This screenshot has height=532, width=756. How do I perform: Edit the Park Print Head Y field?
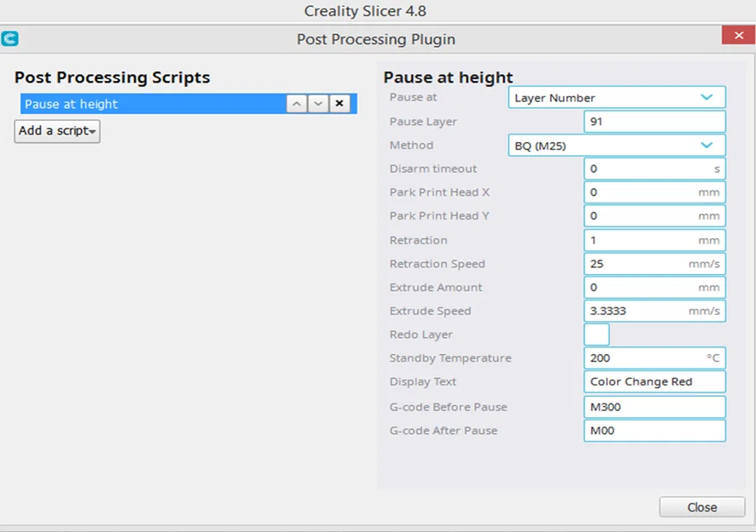pyautogui.click(x=655, y=216)
